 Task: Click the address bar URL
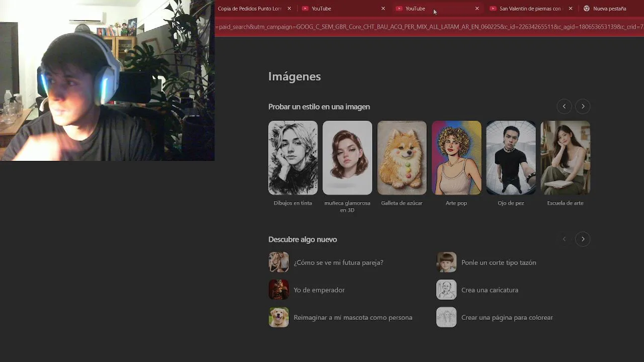[430, 27]
